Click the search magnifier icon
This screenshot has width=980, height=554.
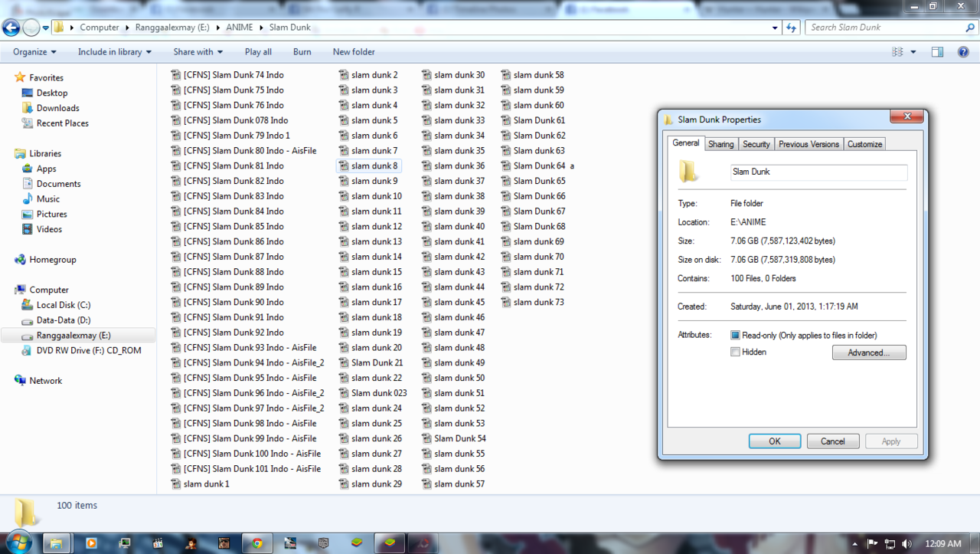pos(971,28)
